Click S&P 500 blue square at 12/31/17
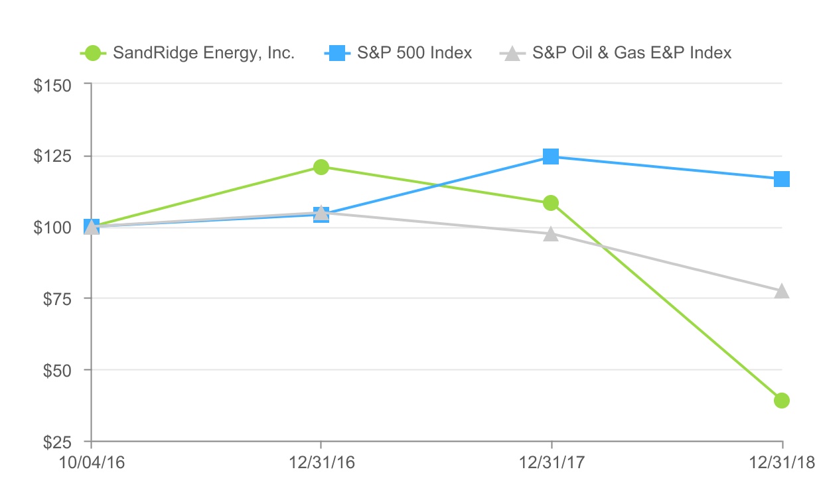 551,157
